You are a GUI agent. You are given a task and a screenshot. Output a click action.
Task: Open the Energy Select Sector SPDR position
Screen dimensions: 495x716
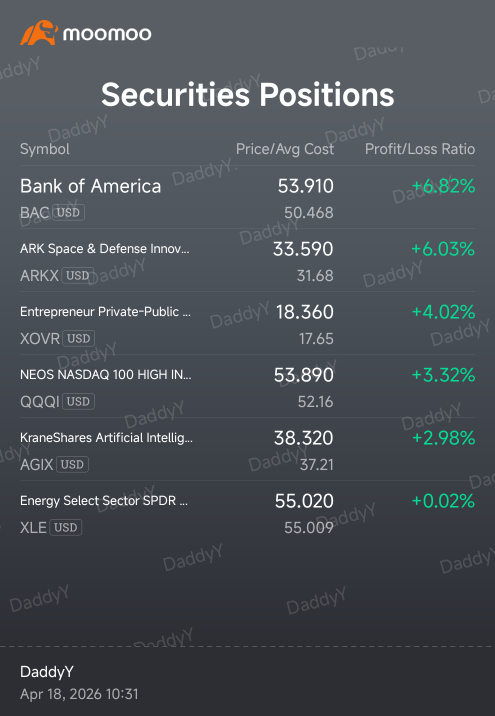pyautogui.click(x=248, y=512)
